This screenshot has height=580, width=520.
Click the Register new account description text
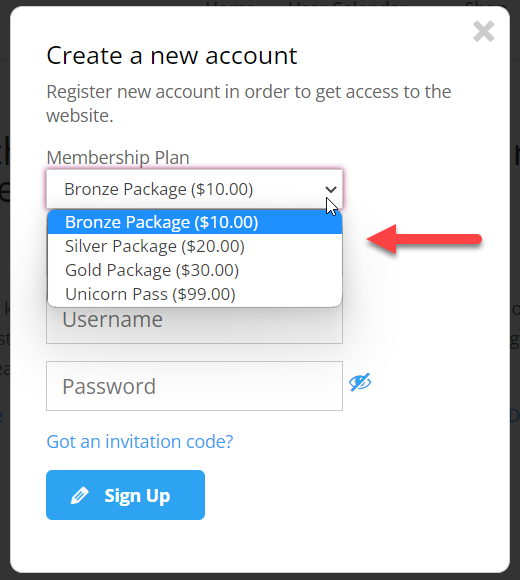pos(249,104)
